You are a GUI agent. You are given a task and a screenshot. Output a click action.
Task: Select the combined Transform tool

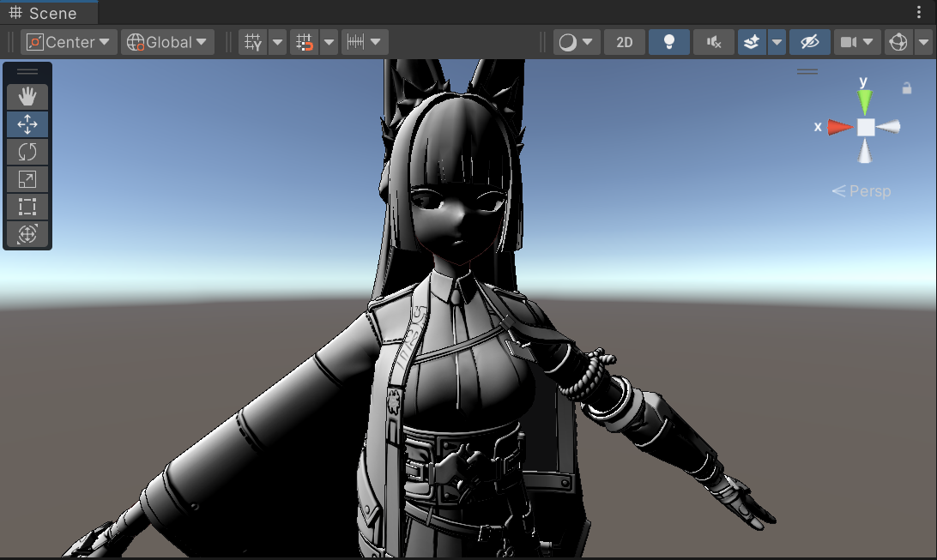pyautogui.click(x=27, y=234)
